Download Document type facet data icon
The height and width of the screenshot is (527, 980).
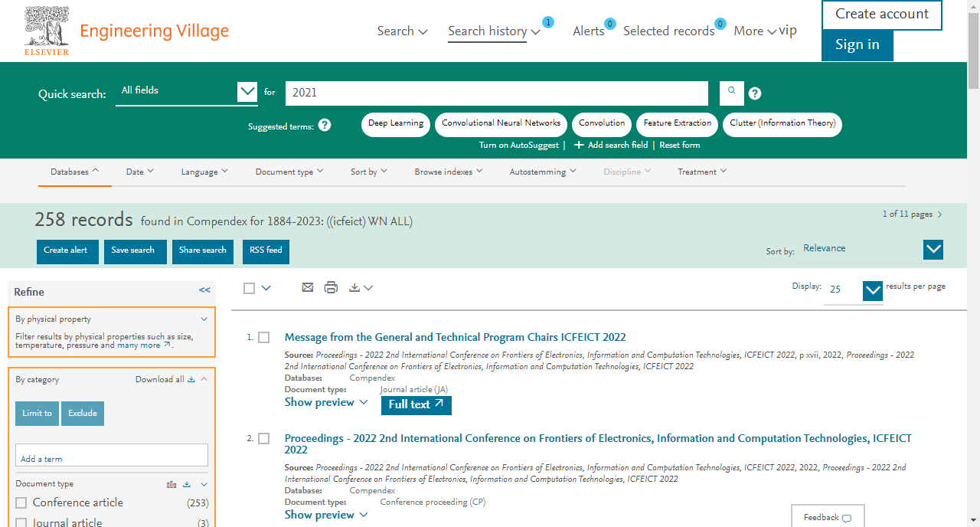point(186,484)
